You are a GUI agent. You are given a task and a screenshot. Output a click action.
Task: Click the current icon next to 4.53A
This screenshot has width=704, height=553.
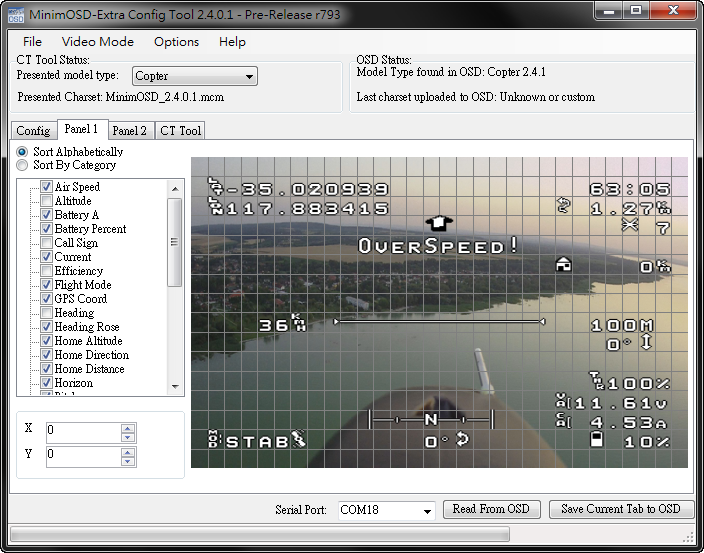(563, 421)
